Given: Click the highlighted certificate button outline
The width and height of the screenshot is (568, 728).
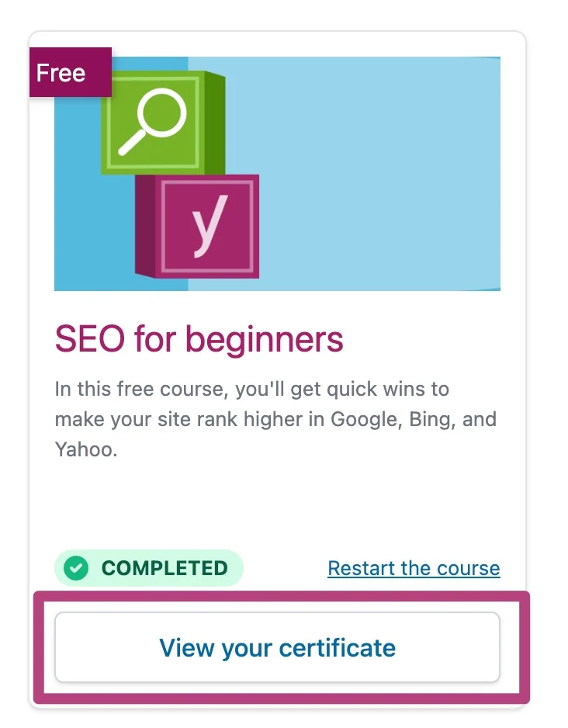Looking at the screenshot, I should (277, 647).
